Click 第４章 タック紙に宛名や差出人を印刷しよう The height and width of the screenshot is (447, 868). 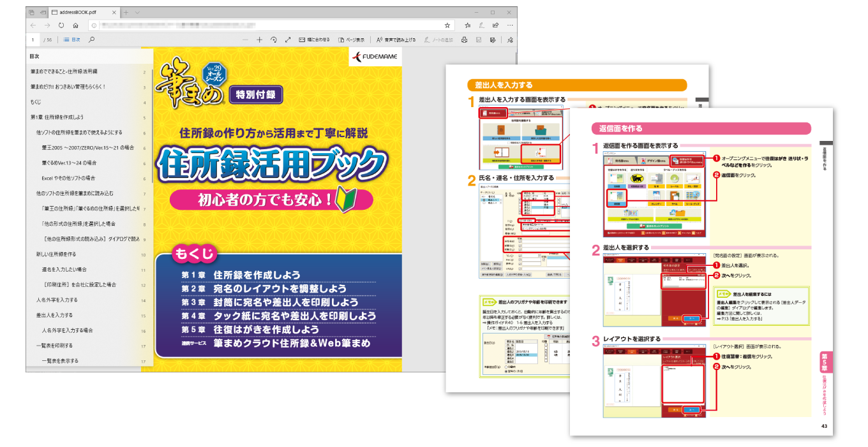(278, 316)
